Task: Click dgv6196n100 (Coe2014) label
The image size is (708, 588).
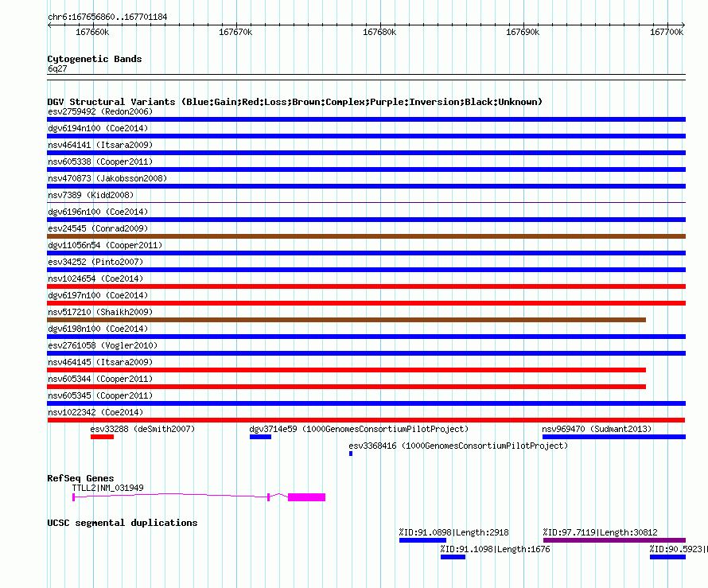Action: coord(98,212)
